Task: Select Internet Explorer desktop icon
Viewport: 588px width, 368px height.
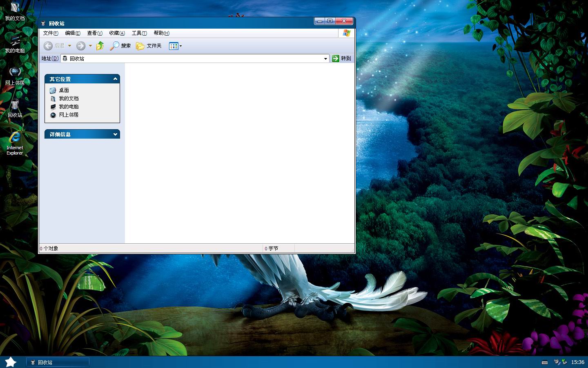Action: tap(15, 143)
